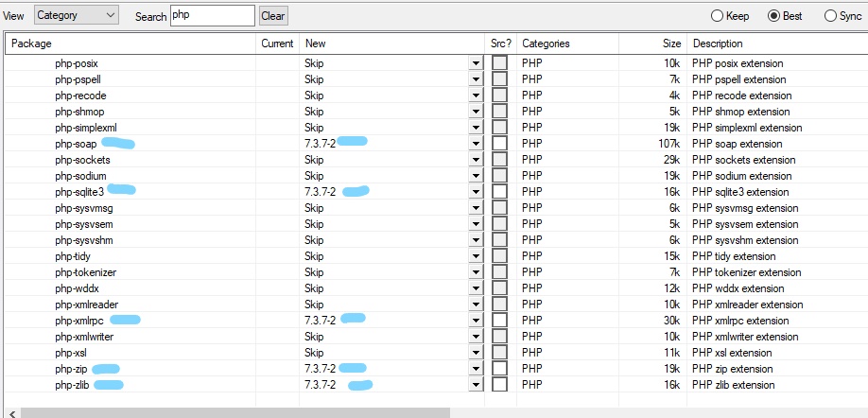Open version dropdown for php-zip
Image resolution: width=868 pixels, height=418 pixels.
click(476, 368)
